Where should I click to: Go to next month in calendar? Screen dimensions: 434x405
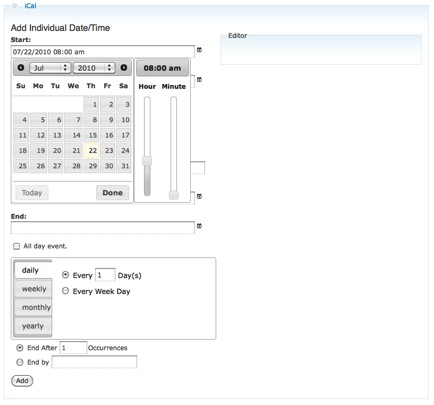pyautogui.click(x=124, y=68)
